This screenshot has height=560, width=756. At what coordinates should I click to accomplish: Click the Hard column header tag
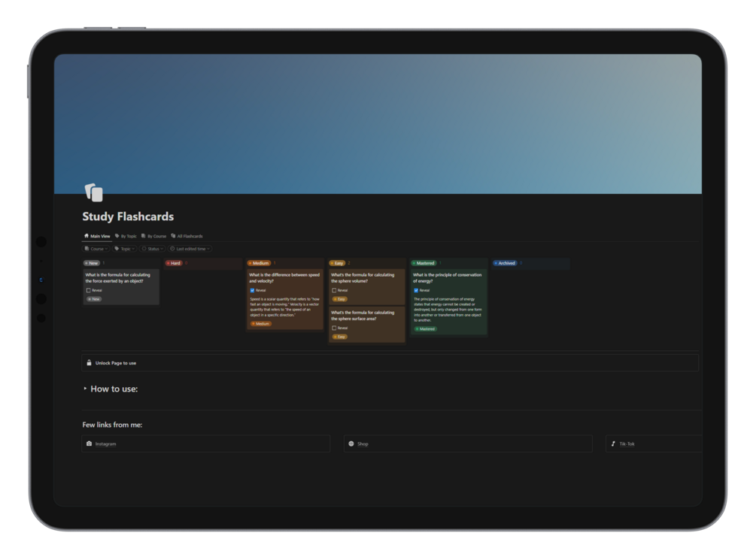click(174, 263)
